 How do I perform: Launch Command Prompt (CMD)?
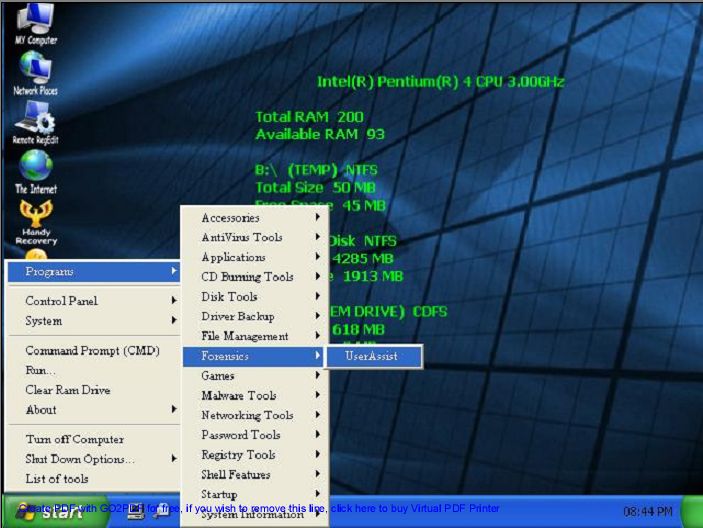(x=94, y=351)
